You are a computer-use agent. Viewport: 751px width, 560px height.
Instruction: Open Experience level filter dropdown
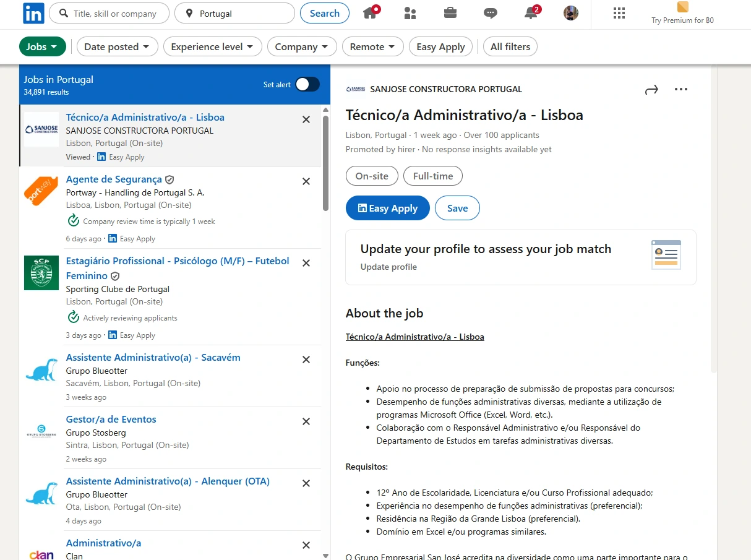[x=213, y=46]
